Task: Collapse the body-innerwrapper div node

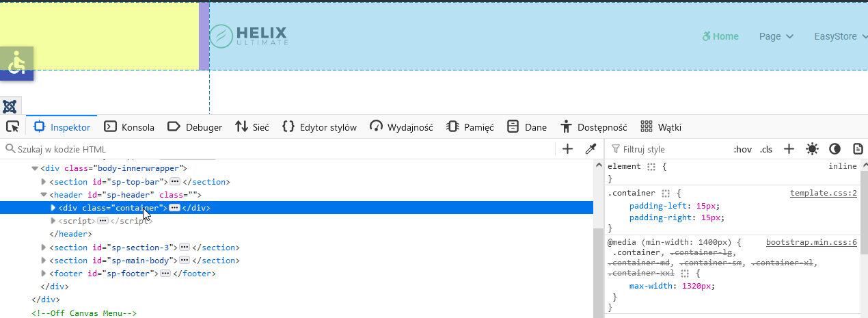Action: coord(35,168)
